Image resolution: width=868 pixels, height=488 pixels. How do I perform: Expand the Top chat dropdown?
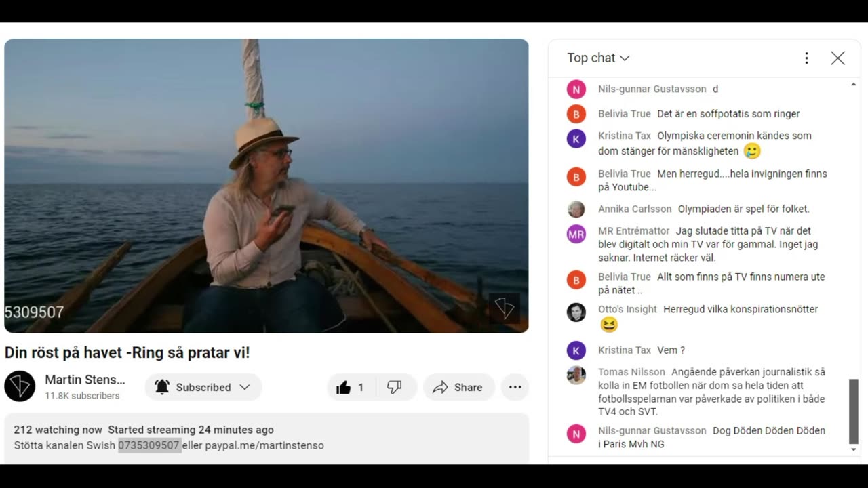598,58
